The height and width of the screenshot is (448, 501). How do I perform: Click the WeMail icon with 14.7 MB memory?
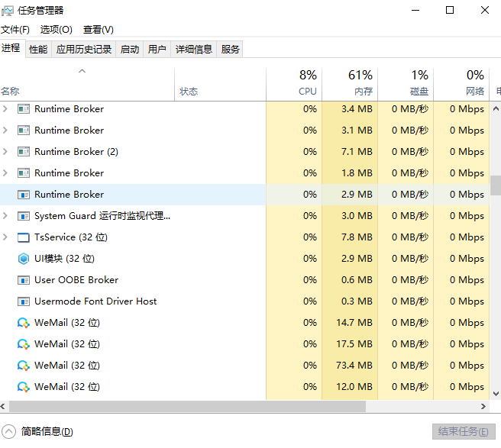[24, 323]
